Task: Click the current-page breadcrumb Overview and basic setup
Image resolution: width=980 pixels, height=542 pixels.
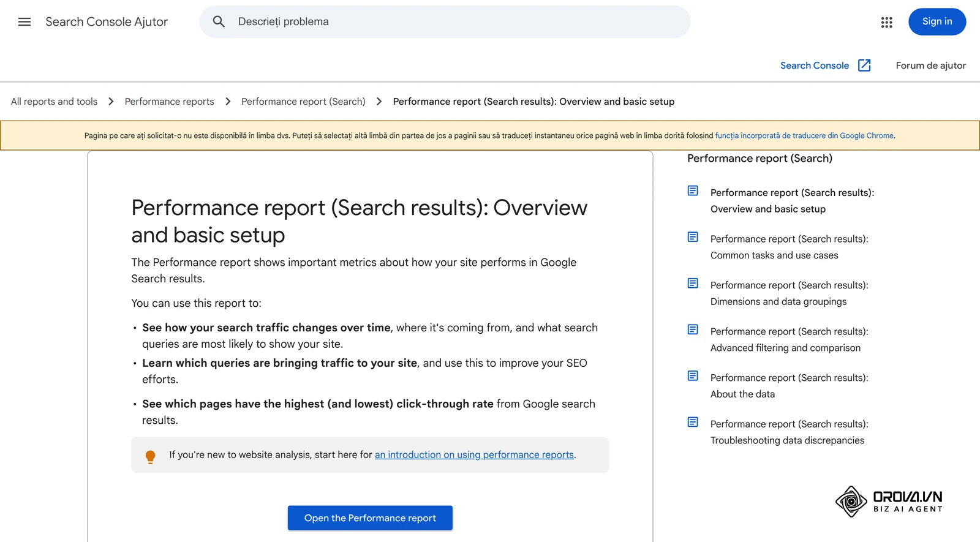Action: point(533,102)
